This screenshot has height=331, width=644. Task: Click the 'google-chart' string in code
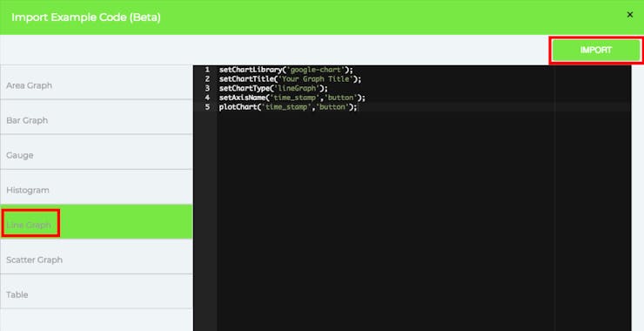(316, 70)
